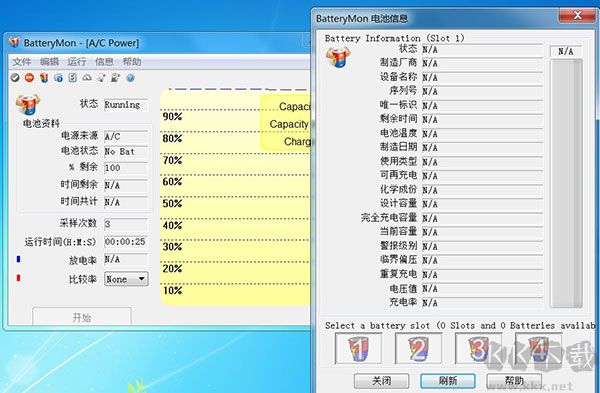Click the 50% label on the chart
The width and height of the screenshot is (600, 393).
(172, 203)
